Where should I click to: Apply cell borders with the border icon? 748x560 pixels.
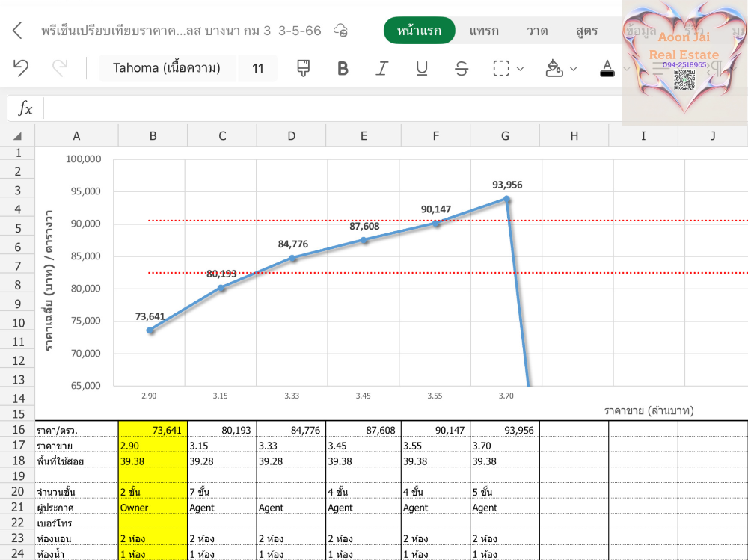coord(501,68)
